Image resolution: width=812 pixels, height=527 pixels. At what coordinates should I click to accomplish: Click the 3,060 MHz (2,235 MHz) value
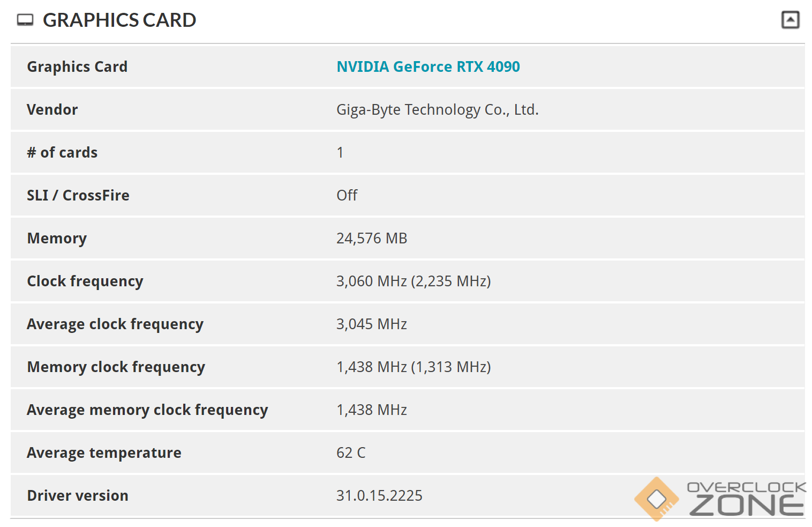(x=413, y=281)
